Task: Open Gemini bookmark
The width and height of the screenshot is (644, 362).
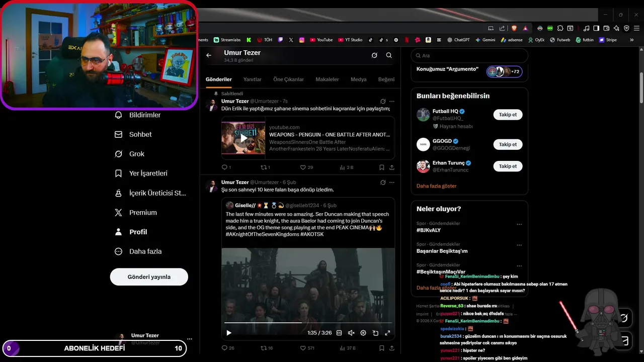Action: 485,40
